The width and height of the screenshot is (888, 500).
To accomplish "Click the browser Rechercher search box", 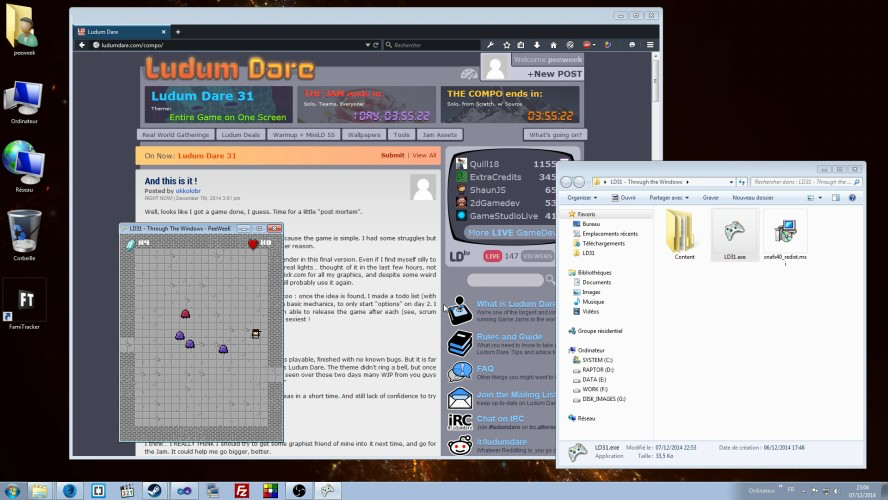I will pos(432,45).
